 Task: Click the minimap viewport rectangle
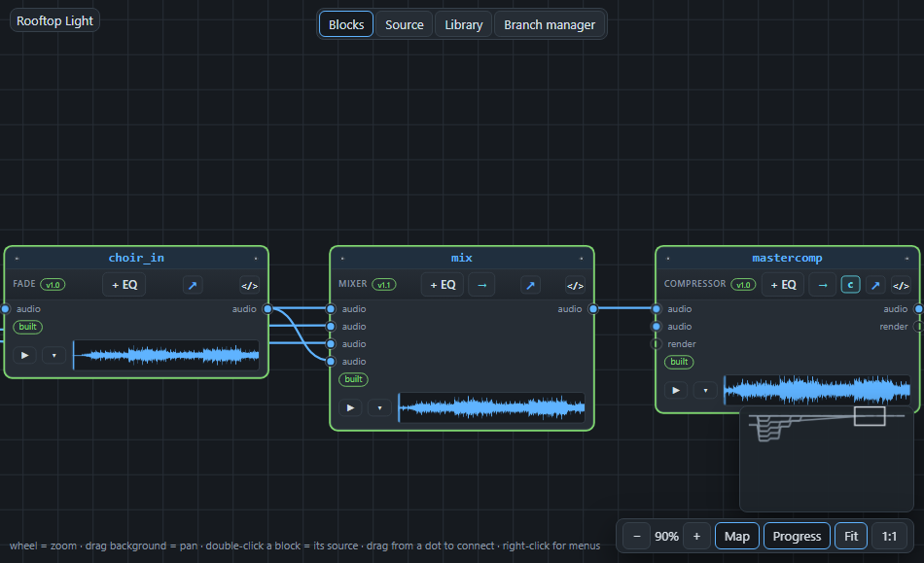pos(870,416)
